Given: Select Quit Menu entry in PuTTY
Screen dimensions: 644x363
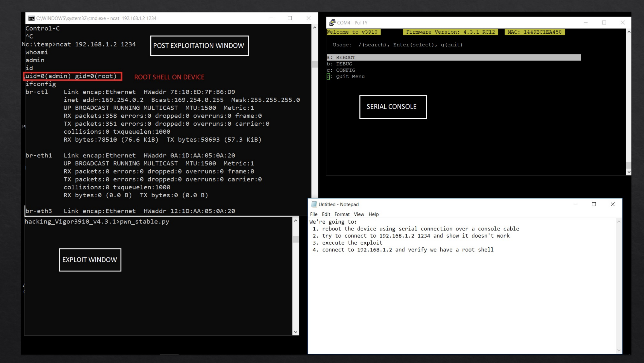Looking at the screenshot, I should tap(346, 77).
